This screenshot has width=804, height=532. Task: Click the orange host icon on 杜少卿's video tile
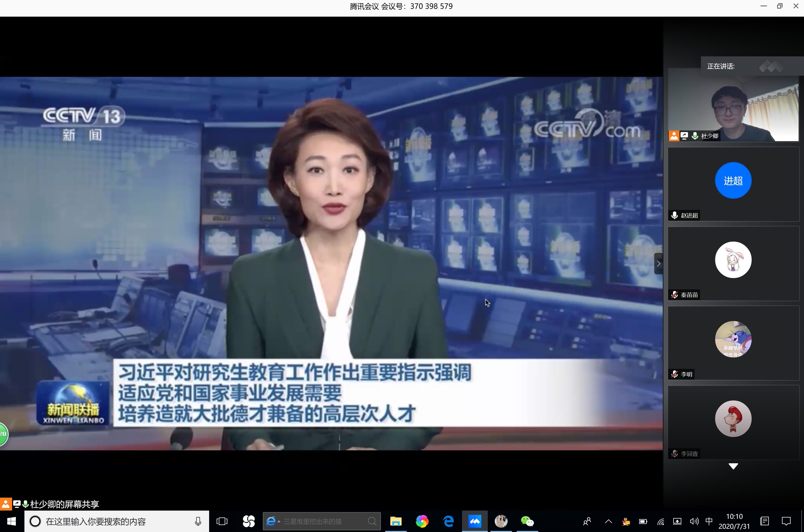[x=674, y=136]
